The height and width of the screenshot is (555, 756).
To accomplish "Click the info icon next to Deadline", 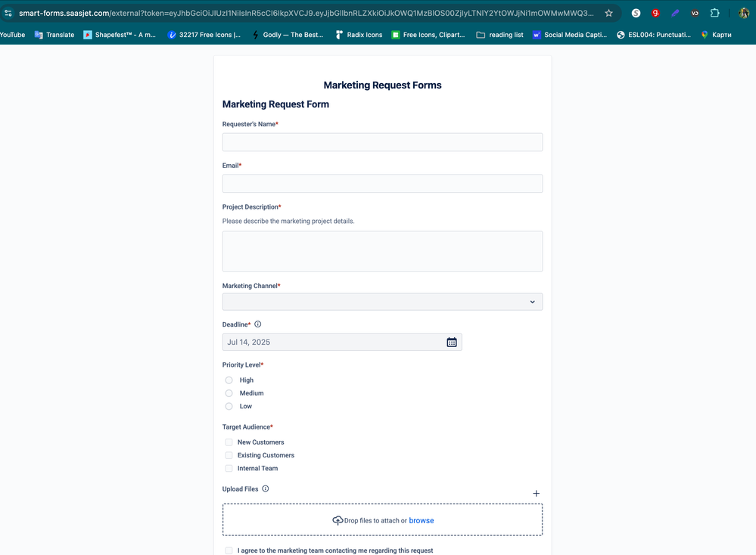I will click(x=257, y=324).
